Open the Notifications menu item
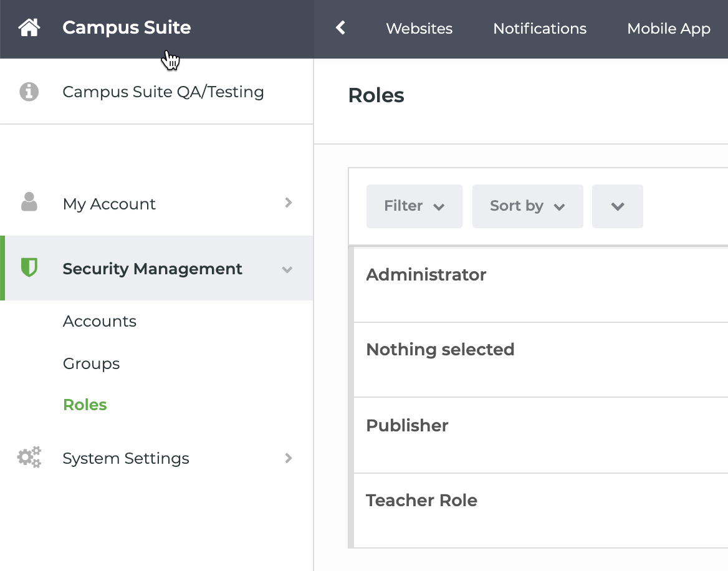The image size is (728, 571). click(539, 28)
